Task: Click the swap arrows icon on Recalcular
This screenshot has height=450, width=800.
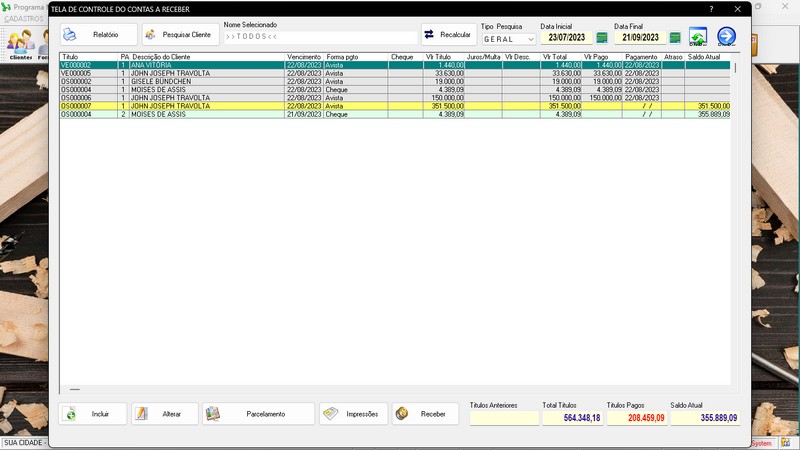Action: (429, 34)
